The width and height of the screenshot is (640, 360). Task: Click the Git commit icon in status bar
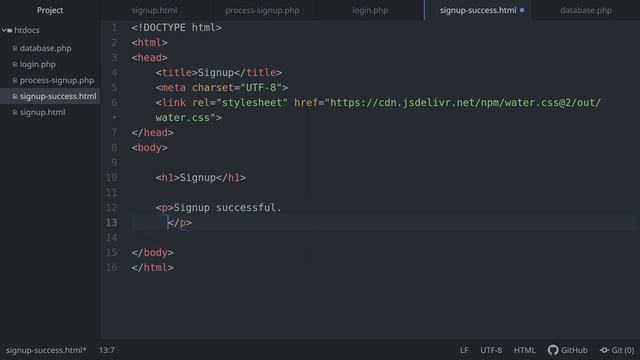click(604, 350)
